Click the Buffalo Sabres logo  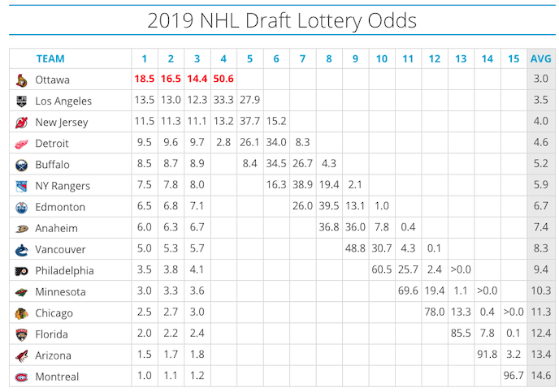click(x=21, y=165)
